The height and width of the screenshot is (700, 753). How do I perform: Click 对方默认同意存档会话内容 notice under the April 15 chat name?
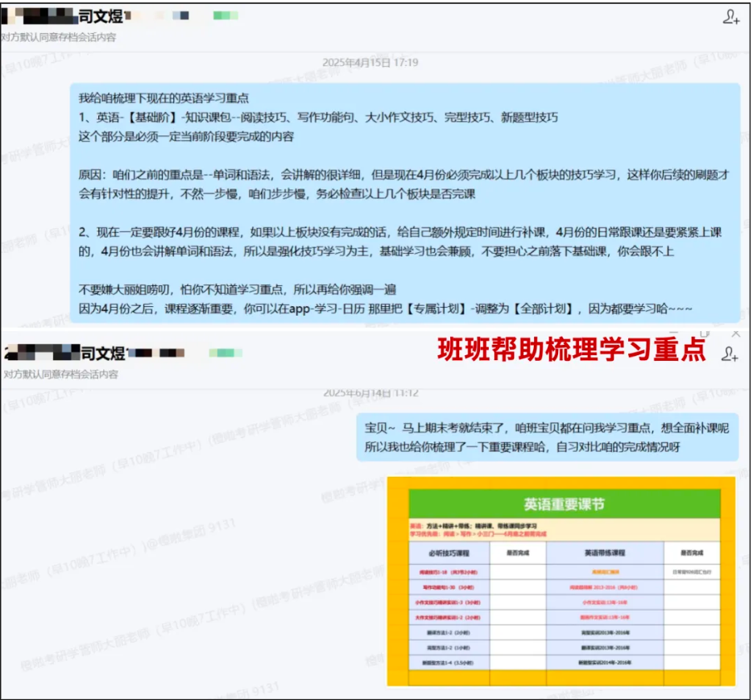point(59,38)
